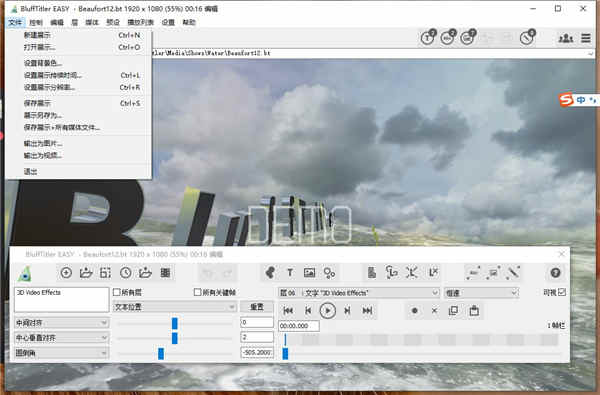Screen dimensions: 600x395
Task: Open the 播放列表 menu
Action: 140,22
